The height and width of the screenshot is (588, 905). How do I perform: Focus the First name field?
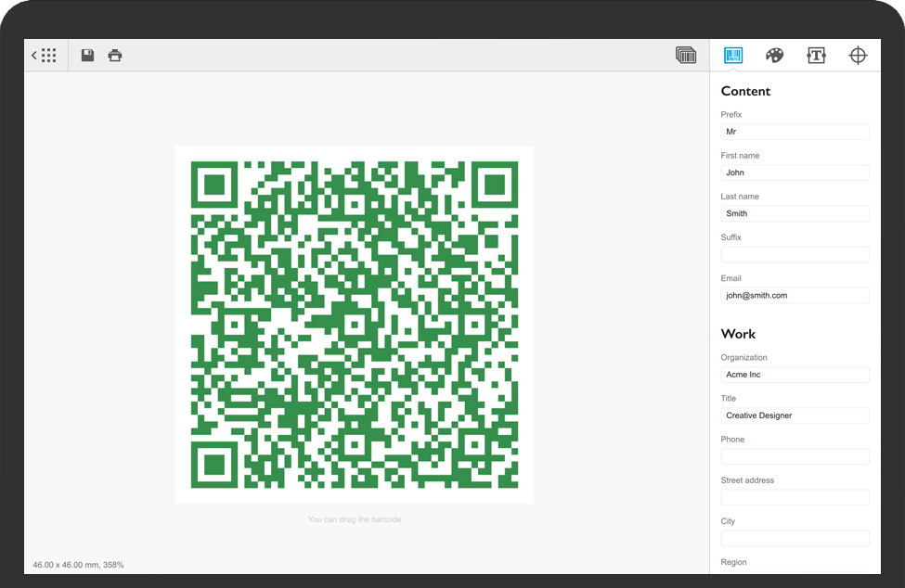795,173
